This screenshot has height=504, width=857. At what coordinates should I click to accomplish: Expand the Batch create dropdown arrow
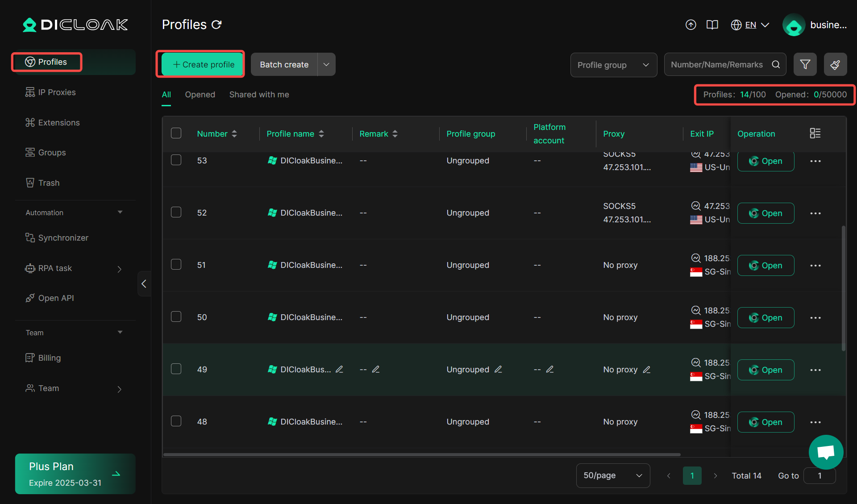pyautogui.click(x=326, y=64)
